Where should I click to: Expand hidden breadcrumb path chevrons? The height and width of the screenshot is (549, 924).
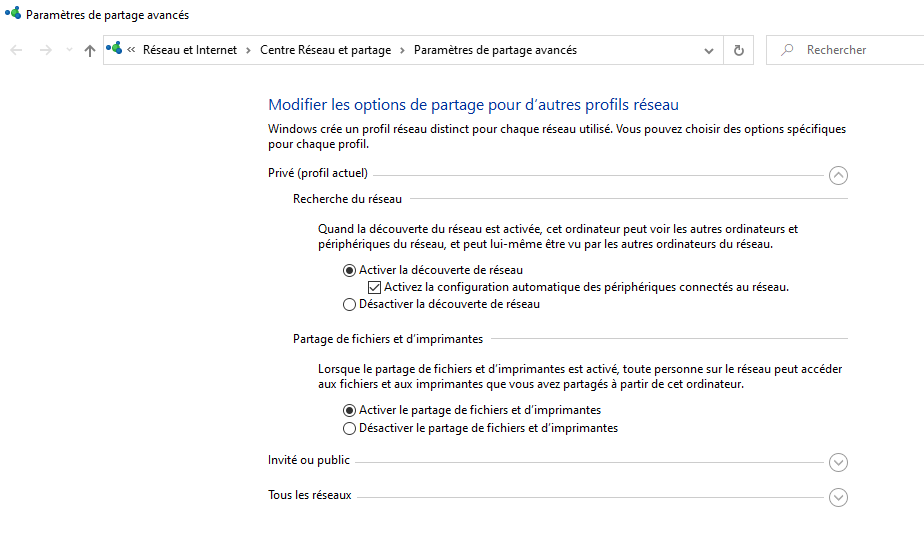click(131, 50)
